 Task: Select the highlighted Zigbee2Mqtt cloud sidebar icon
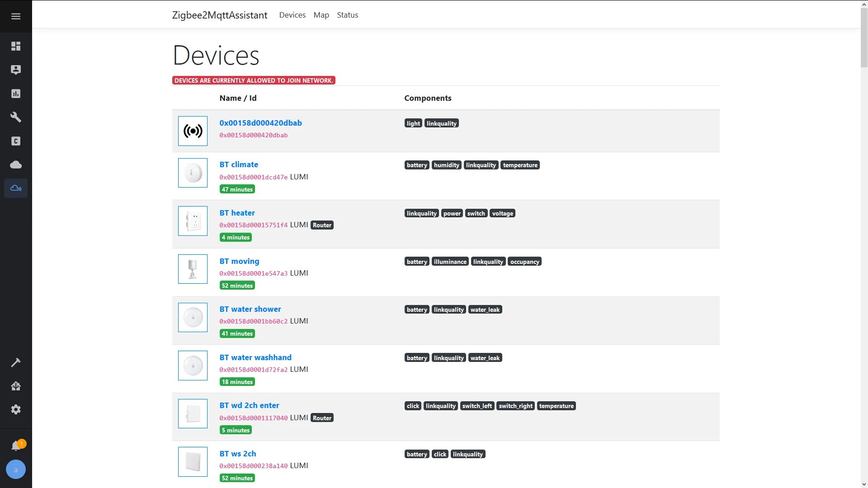click(16, 188)
